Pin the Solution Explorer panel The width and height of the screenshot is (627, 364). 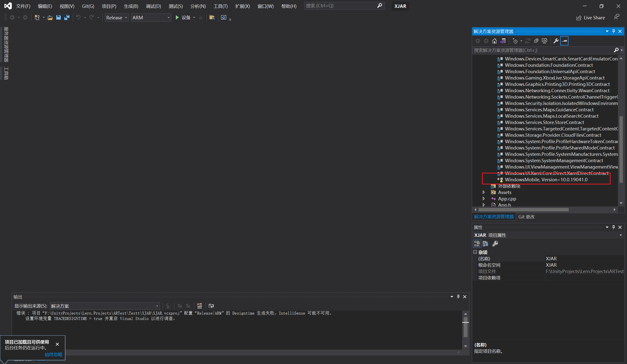point(614,31)
